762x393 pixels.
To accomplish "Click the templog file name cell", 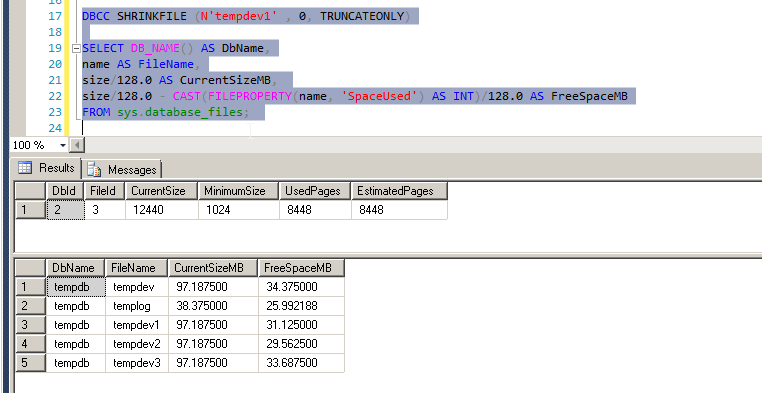I will (136, 306).
